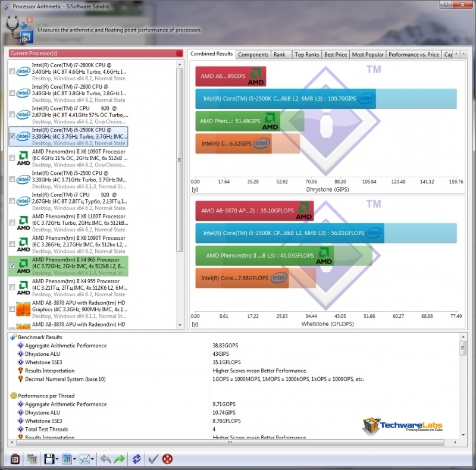Uncheck the AMD Phenom II X4 965 checkbox
The height and width of the screenshot is (470, 476).
tap(12, 266)
